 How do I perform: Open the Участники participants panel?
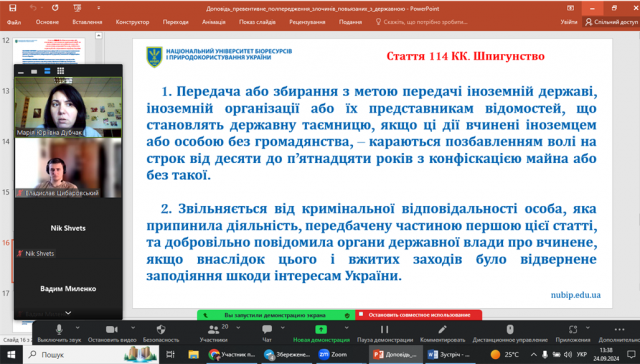(213, 333)
